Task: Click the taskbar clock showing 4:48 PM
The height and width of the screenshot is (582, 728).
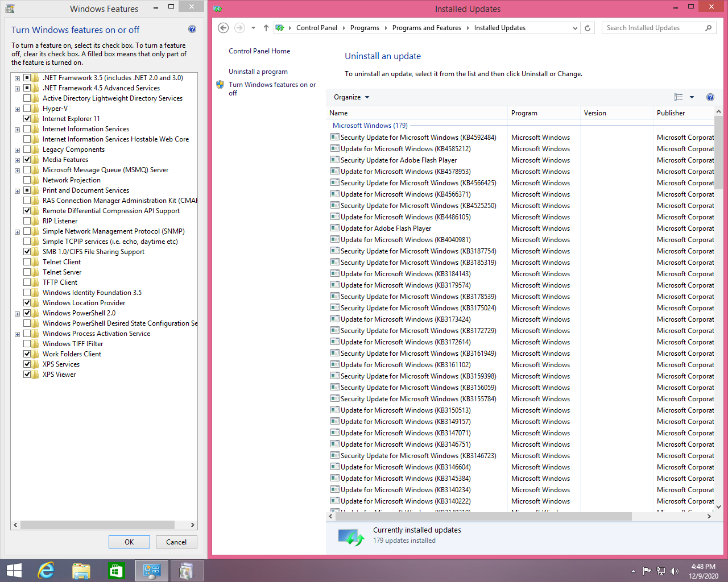Action: (703, 571)
